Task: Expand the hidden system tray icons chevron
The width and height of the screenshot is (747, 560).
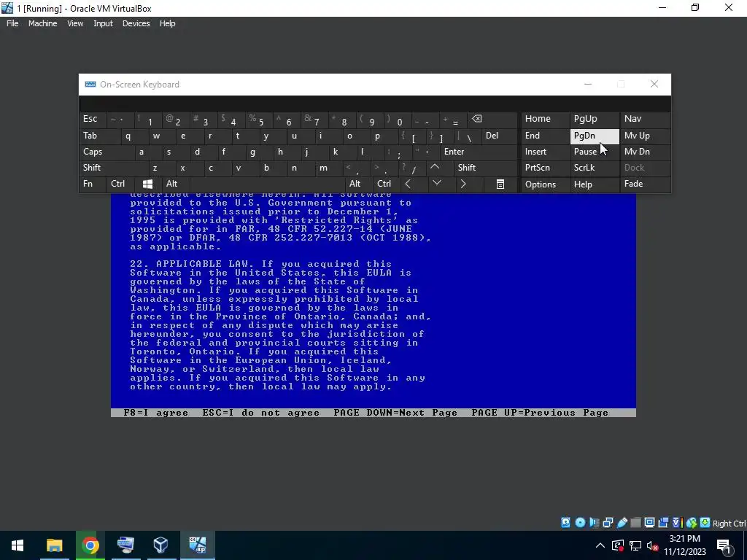Action: (600, 545)
